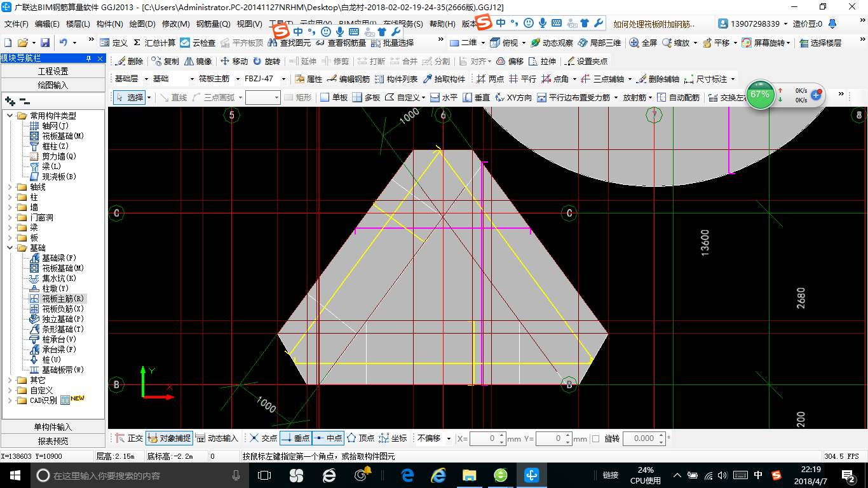Expand the 门窗洞 tree node
Viewport: 868px width, 488px height.
[x=10, y=217]
